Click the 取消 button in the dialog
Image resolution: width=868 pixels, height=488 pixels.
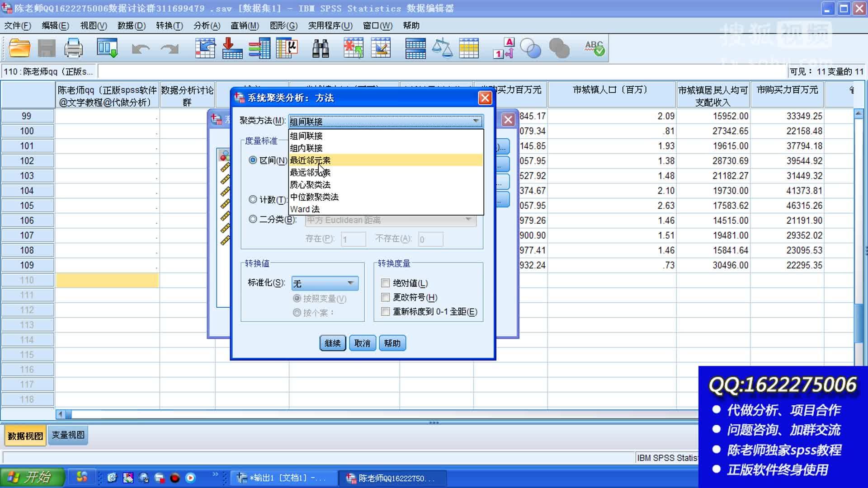coord(362,343)
